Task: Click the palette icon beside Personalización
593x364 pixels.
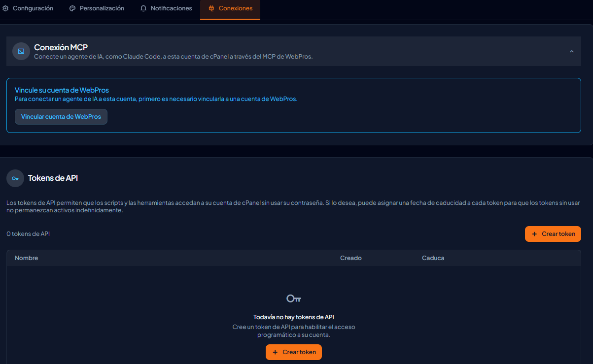Action: point(72,8)
